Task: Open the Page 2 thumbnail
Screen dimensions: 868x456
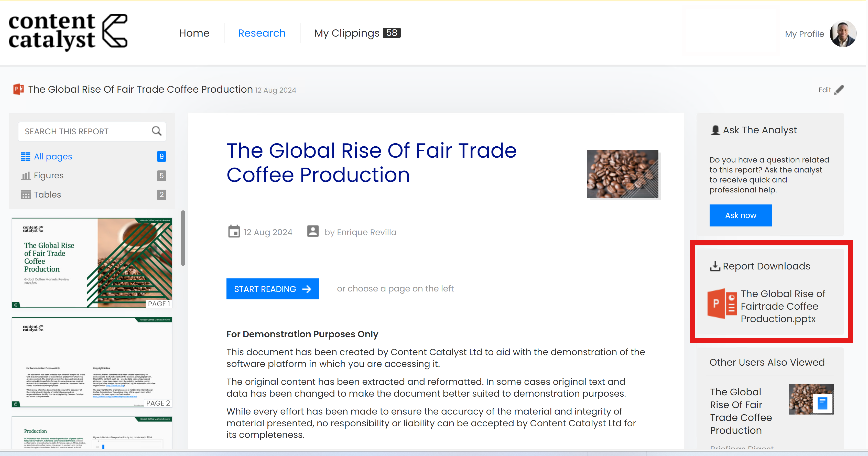Action: [92, 362]
